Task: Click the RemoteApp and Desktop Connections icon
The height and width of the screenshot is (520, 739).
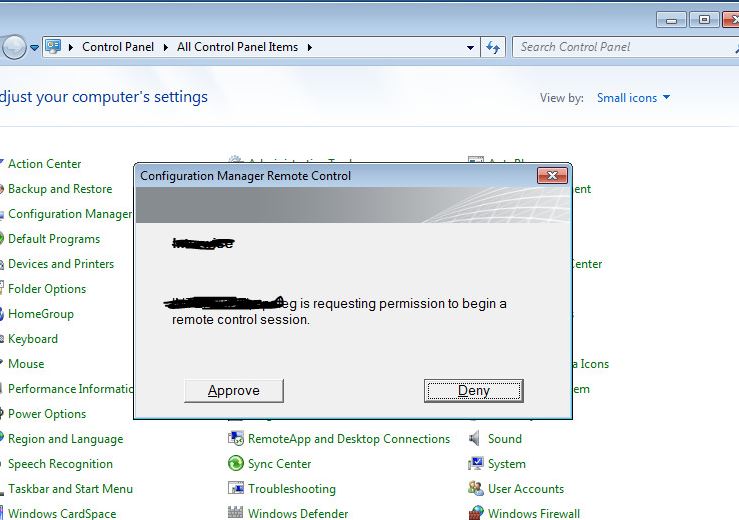Action: pos(236,438)
